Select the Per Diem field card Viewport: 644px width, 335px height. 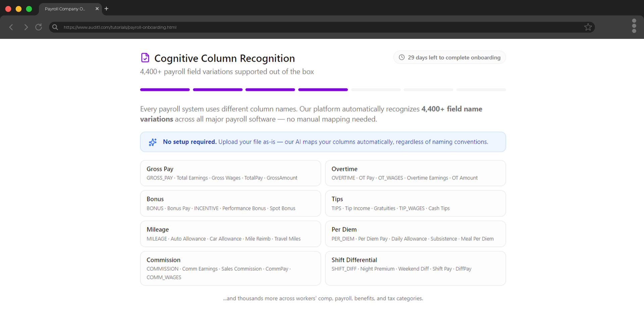pos(415,233)
